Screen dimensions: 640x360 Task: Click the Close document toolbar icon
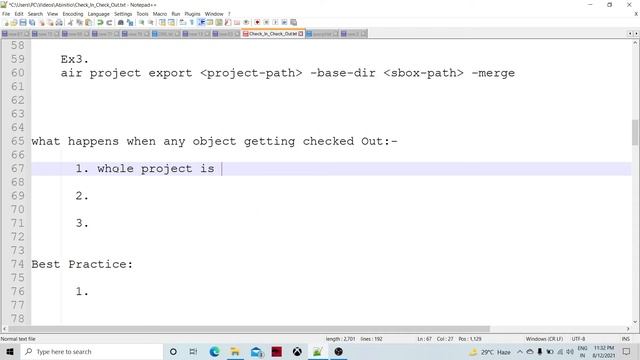42,22
